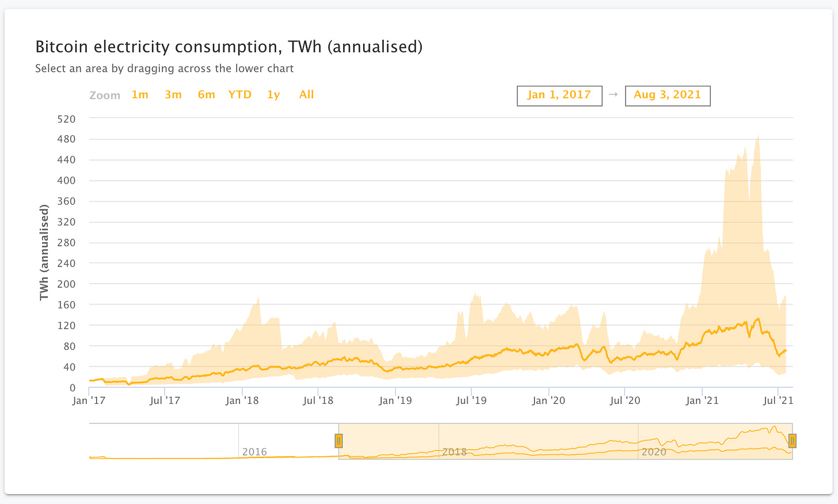Click the Jan '20 axis label
This screenshot has height=504, width=838.
pyautogui.click(x=548, y=400)
